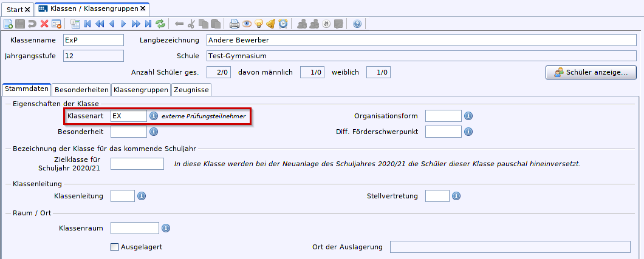Open info lookup for Klassenleitung
Screen dimensions: 644x259
tap(142, 196)
